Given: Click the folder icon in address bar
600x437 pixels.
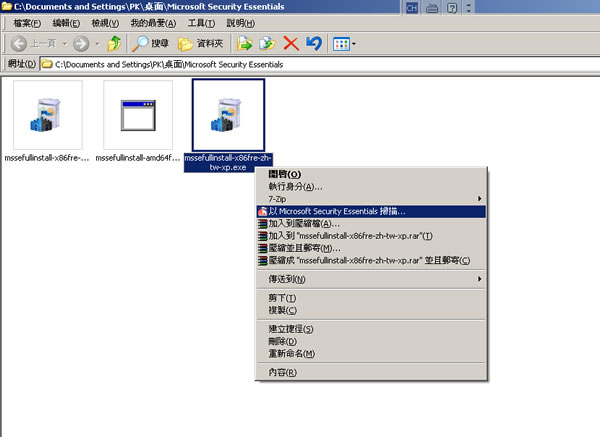Looking at the screenshot, I should pos(47,64).
